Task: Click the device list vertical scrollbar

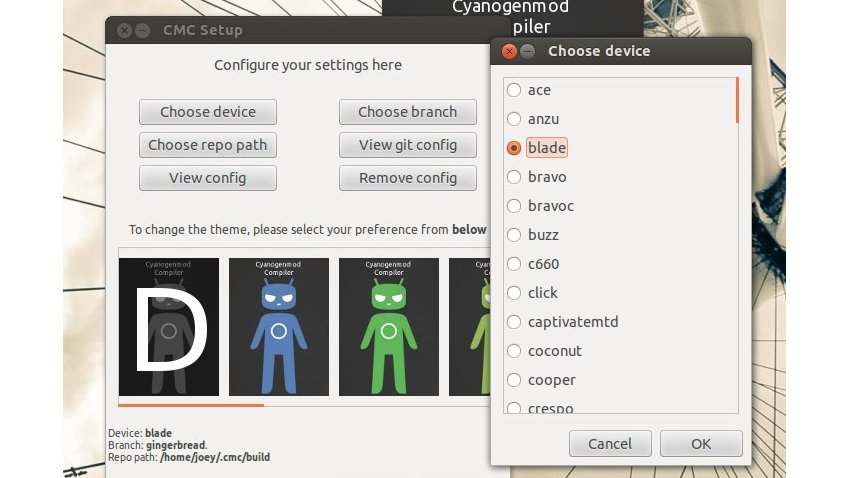Action: coord(737,100)
